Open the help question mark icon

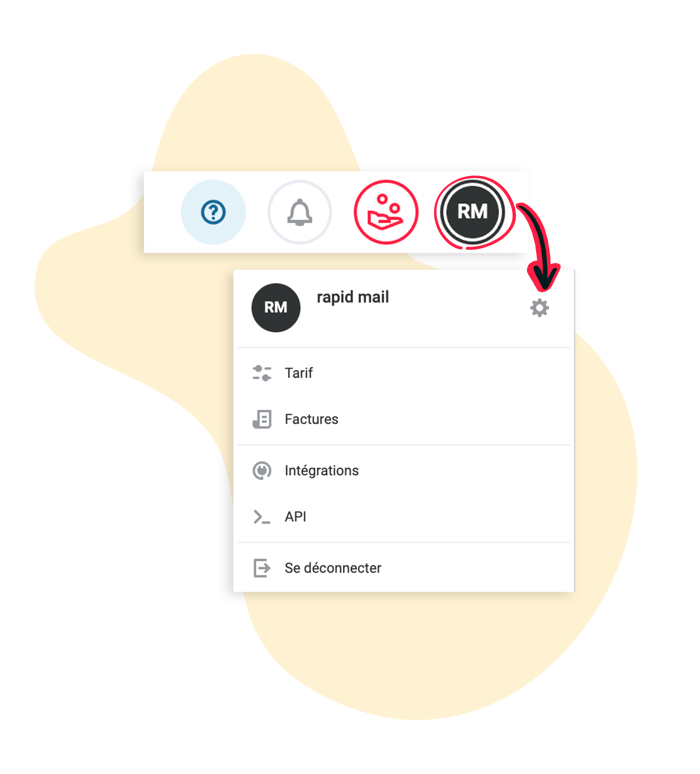(213, 212)
